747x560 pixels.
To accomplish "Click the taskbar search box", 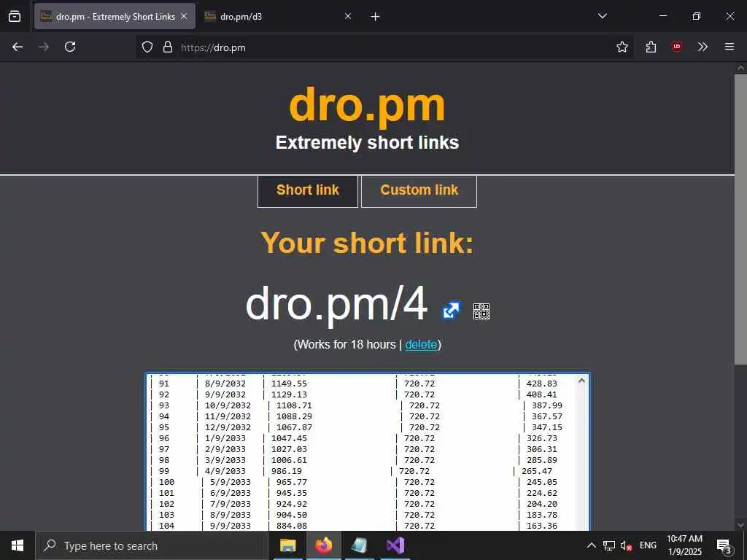I will (152, 545).
